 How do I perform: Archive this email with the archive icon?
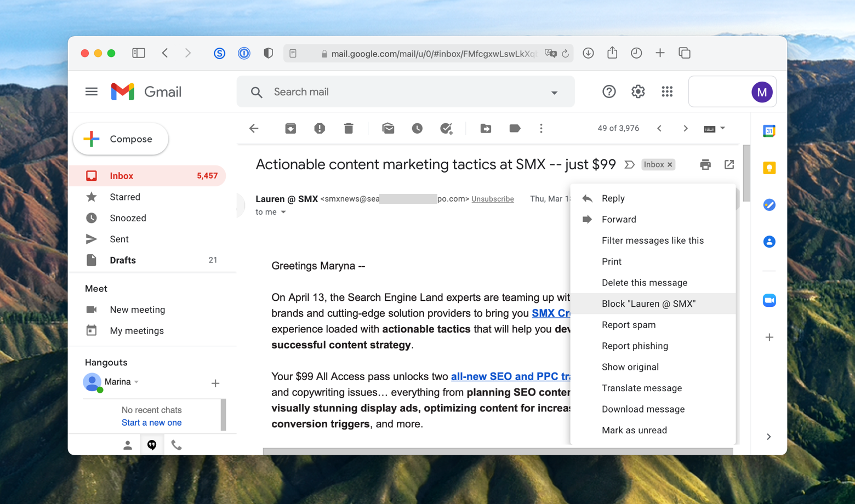pyautogui.click(x=290, y=128)
